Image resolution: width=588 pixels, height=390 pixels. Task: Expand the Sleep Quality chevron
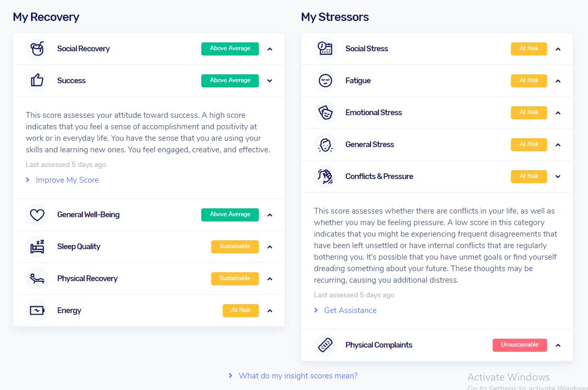click(270, 247)
